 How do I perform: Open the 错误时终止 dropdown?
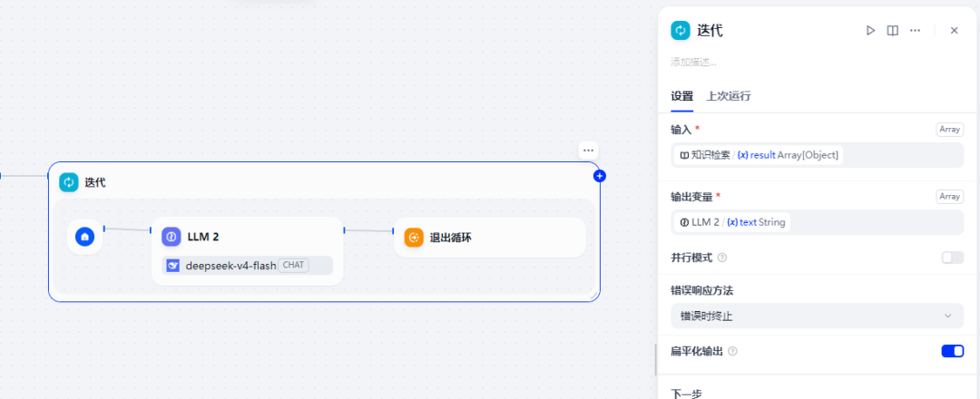pyautogui.click(x=818, y=316)
